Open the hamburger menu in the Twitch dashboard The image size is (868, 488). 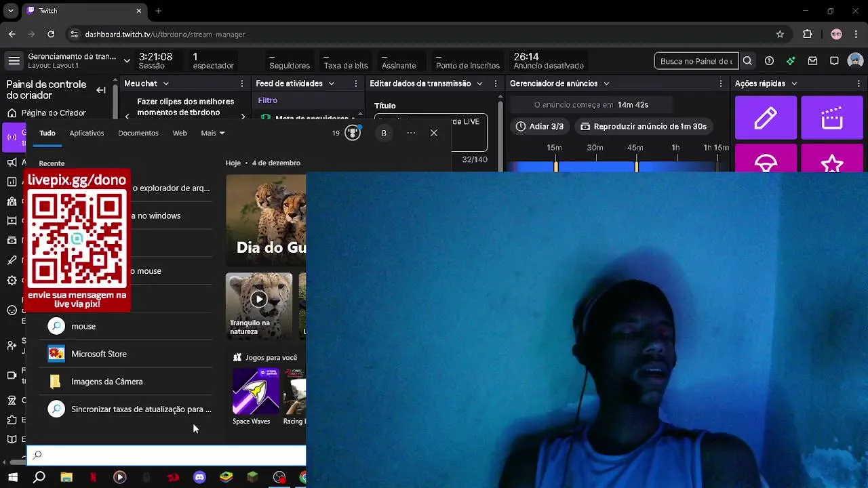[x=14, y=61]
